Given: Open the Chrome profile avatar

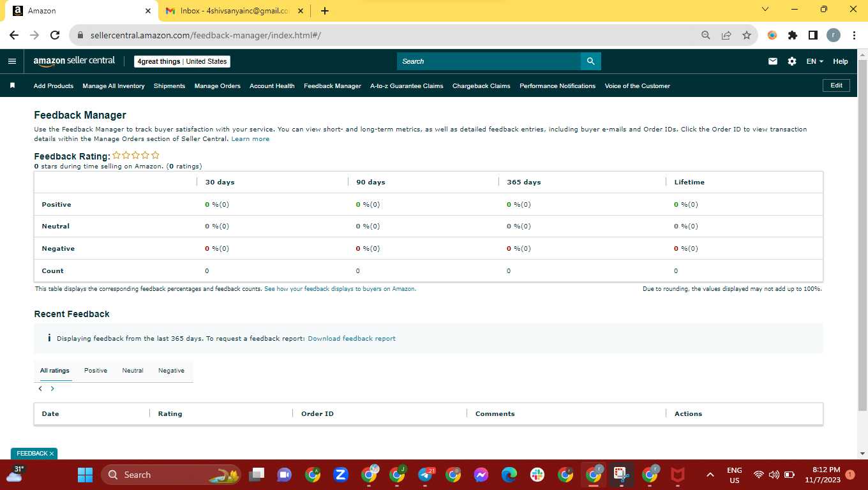Looking at the screenshot, I should 834,36.
